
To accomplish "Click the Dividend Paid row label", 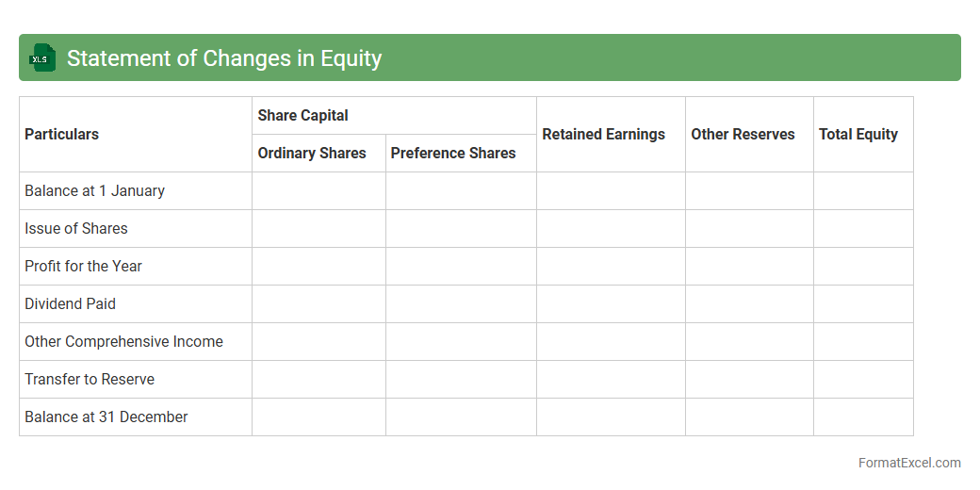I will click(x=71, y=304).
